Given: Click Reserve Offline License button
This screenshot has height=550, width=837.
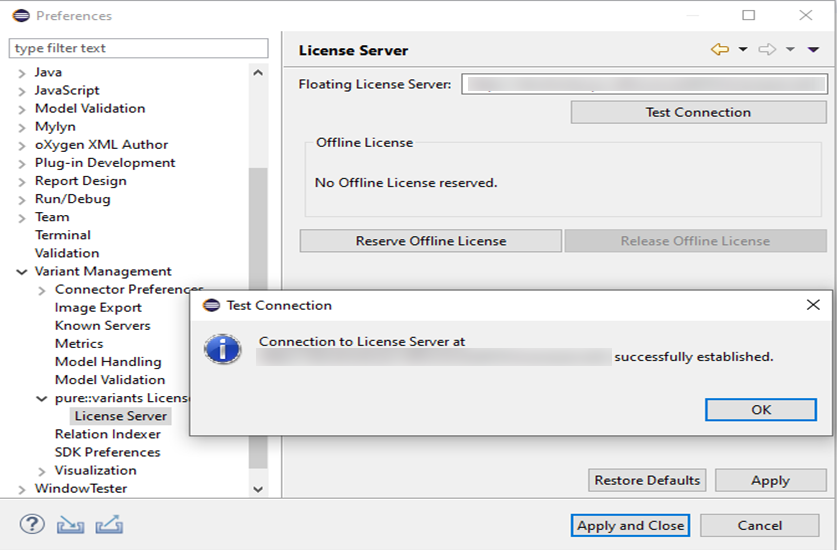Looking at the screenshot, I should coord(431,241).
